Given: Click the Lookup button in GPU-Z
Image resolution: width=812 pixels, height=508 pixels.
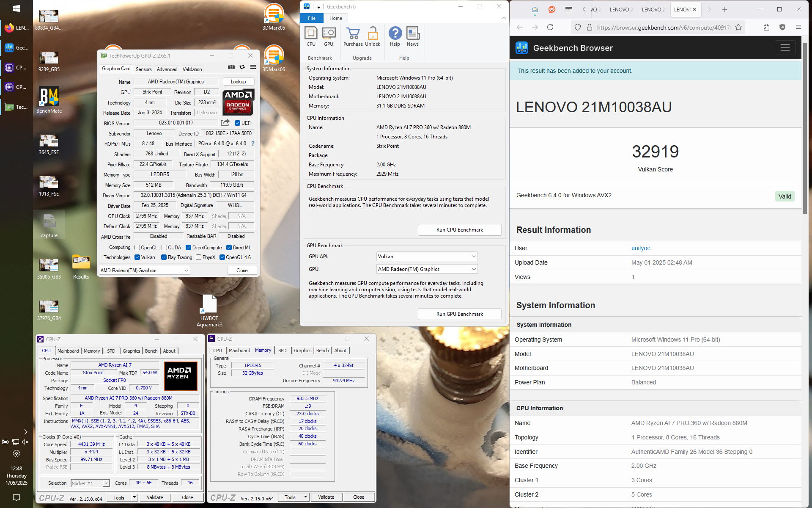Looking at the screenshot, I should pyautogui.click(x=239, y=82).
